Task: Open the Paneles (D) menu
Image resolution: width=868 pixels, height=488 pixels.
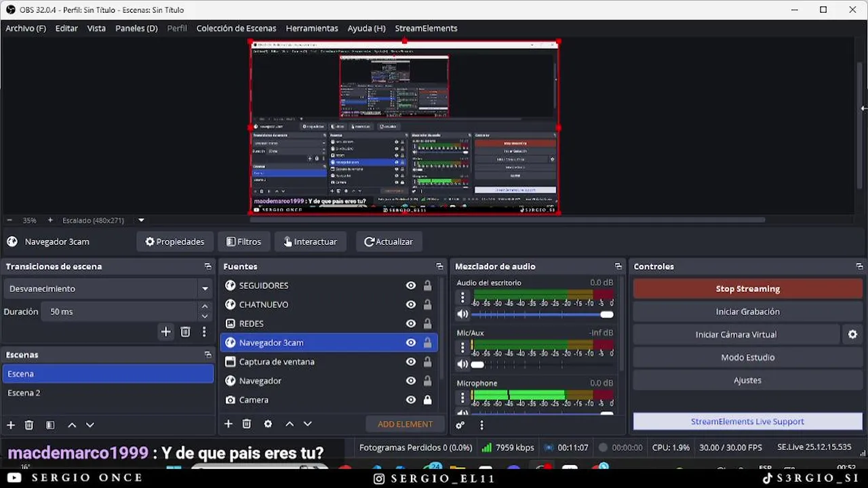Action: tap(136, 28)
